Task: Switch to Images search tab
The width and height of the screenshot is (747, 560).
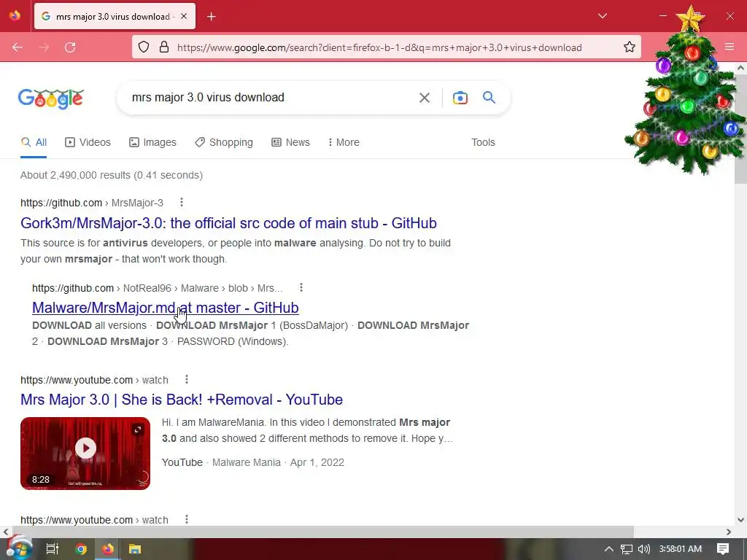Action: pyautogui.click(x=153, y=142)
